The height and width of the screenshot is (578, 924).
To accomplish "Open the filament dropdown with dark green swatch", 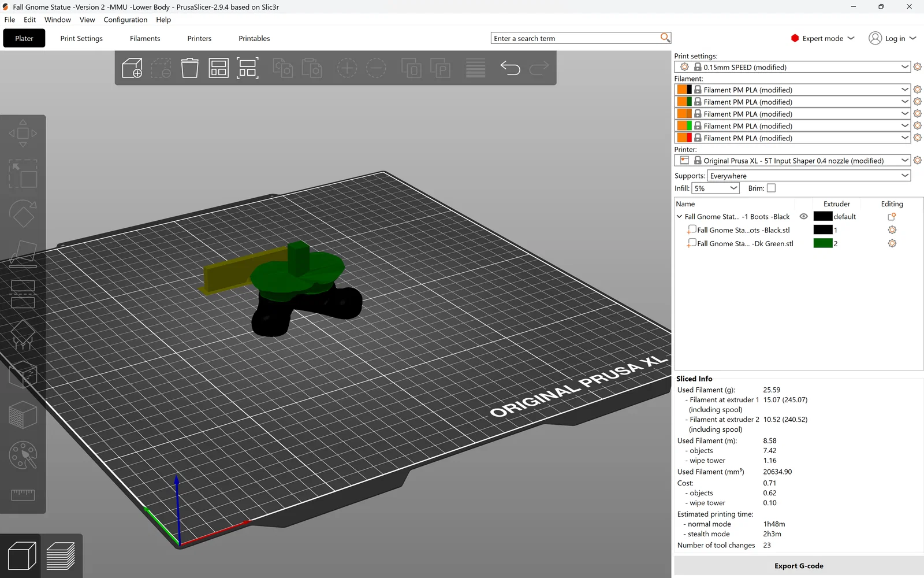I will pyautogui.click(x=792, y=102).
